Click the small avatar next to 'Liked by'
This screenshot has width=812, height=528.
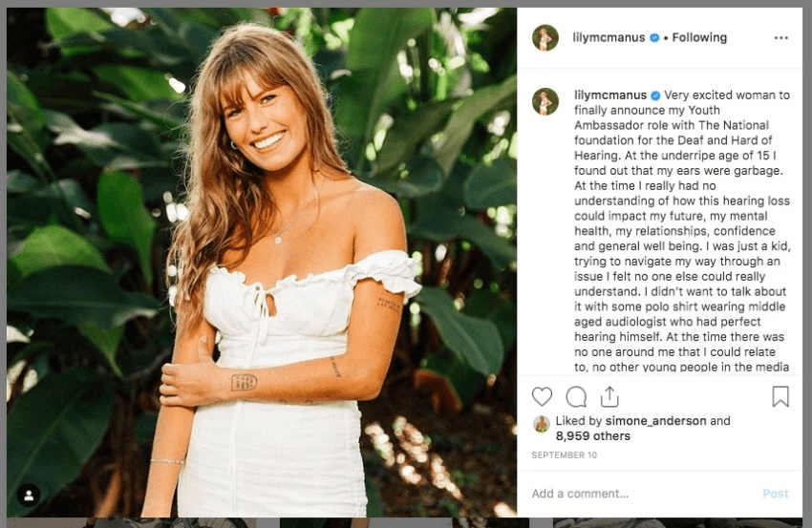click(542, 423)
